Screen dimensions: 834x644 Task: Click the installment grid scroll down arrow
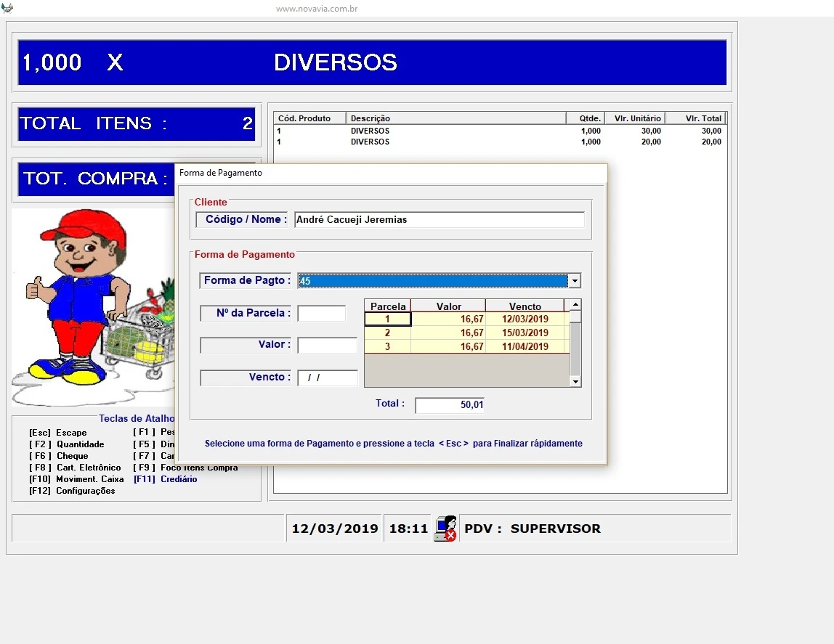[x=575, y=381]
